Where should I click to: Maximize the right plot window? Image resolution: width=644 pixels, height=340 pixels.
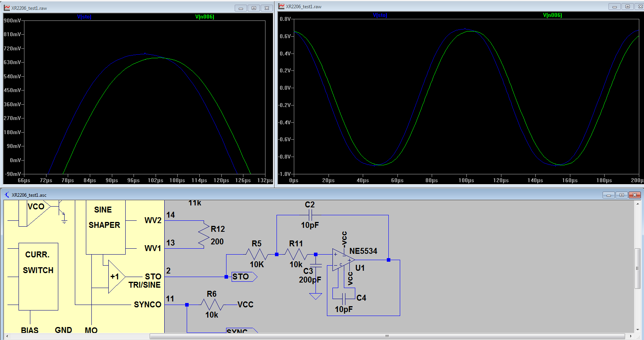click(627, 6)
